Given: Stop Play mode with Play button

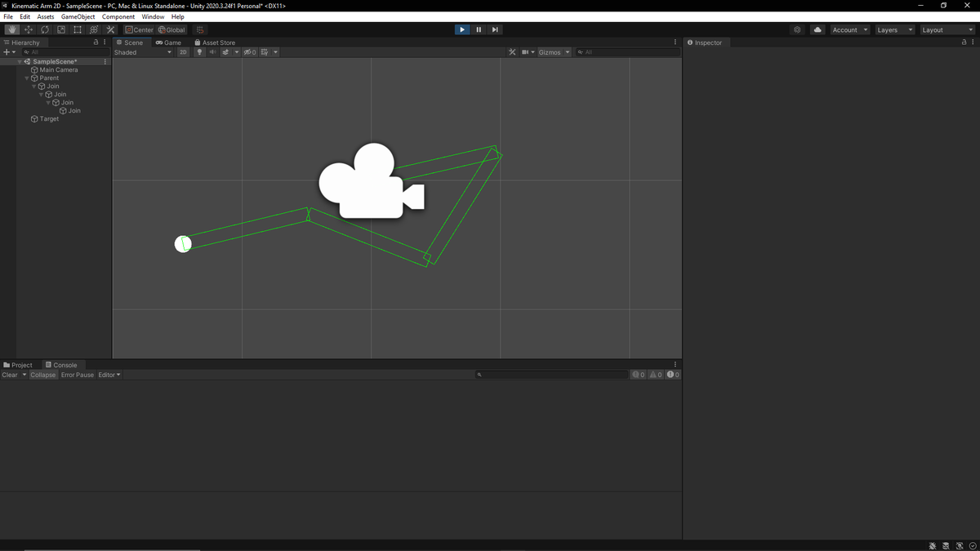Looking at the screenshot, I should tap(462, 29).
